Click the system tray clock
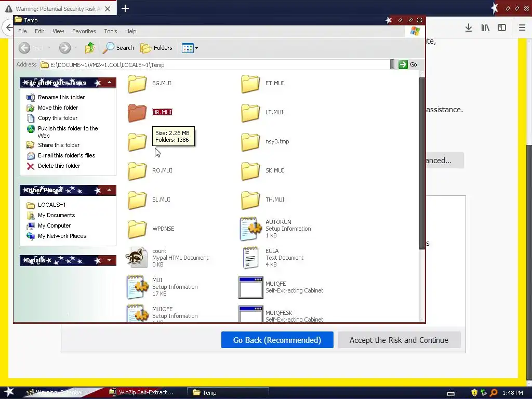 click(x=513, y=393)
